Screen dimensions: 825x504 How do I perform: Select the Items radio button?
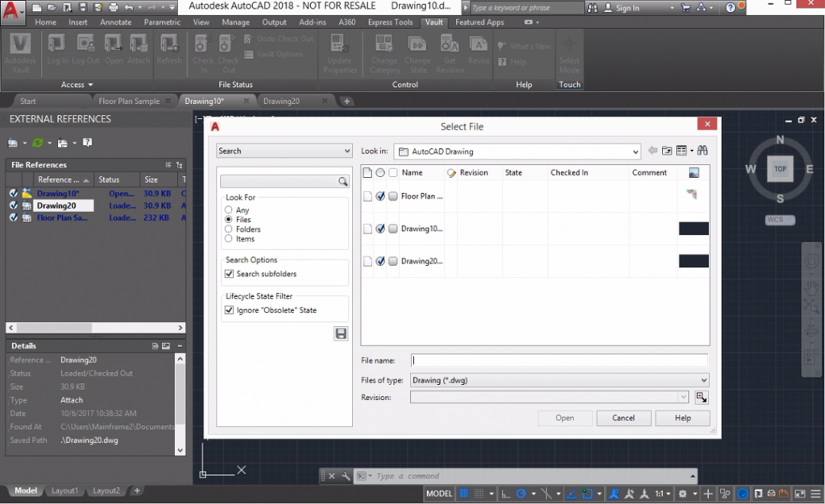pyautogui.click(x=228, y=238)
